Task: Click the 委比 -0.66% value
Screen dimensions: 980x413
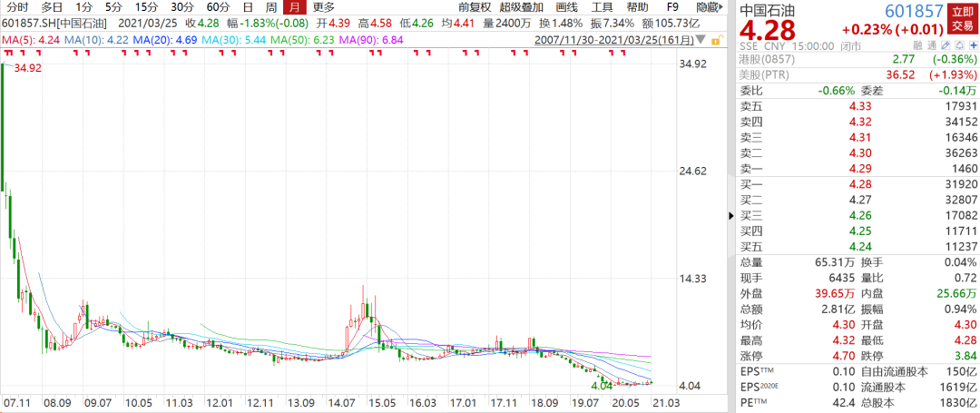Action: click(x=837, y=90)
